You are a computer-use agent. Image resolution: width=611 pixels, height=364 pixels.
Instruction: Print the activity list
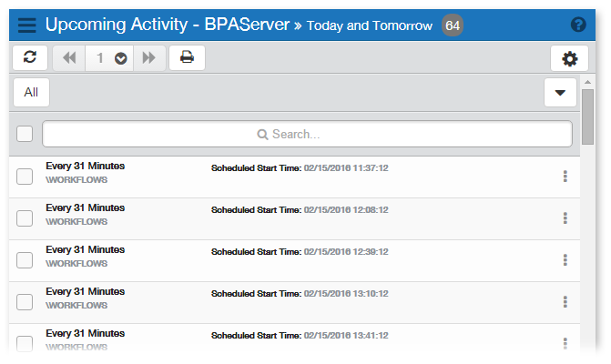[x=187, y=57]
